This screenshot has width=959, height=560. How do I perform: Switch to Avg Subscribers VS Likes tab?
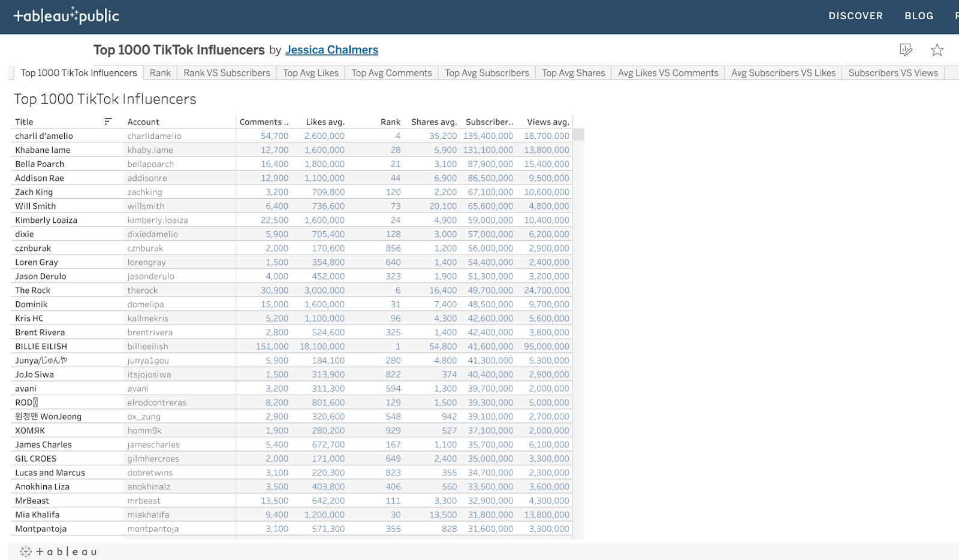pyautogui.click(x=783, y=73)
